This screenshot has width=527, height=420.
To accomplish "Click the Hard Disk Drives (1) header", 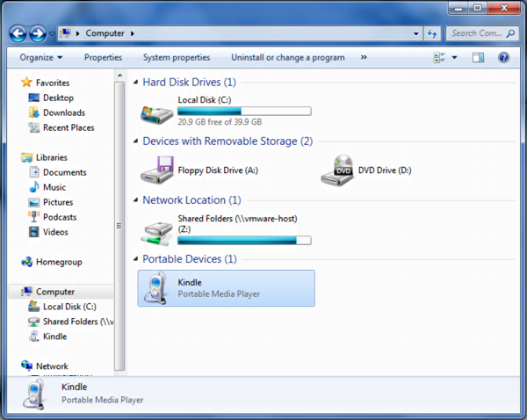I will pyautogui.click(x=189, y=82).
